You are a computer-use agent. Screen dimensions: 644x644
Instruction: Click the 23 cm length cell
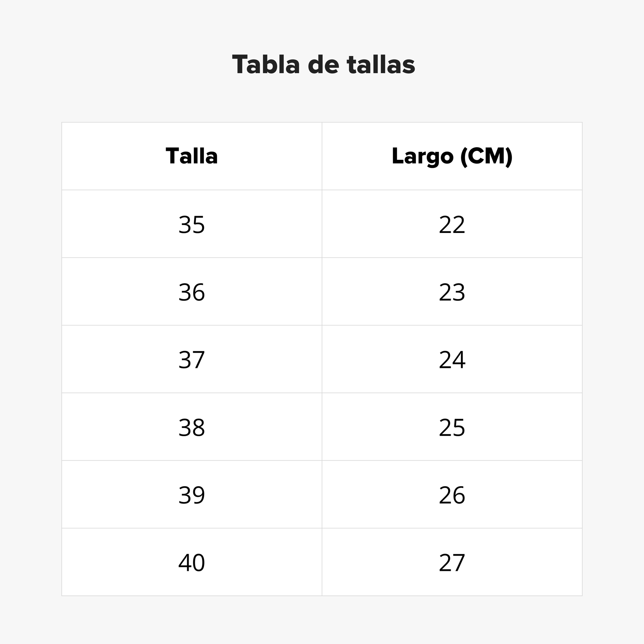[x=452, y=292]
